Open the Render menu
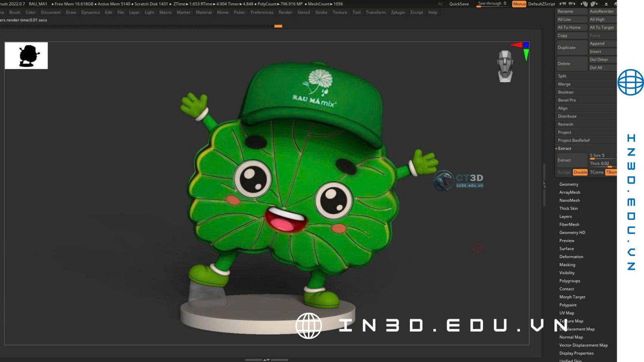The width and height of the screenshot is (644, 362). 285,12
